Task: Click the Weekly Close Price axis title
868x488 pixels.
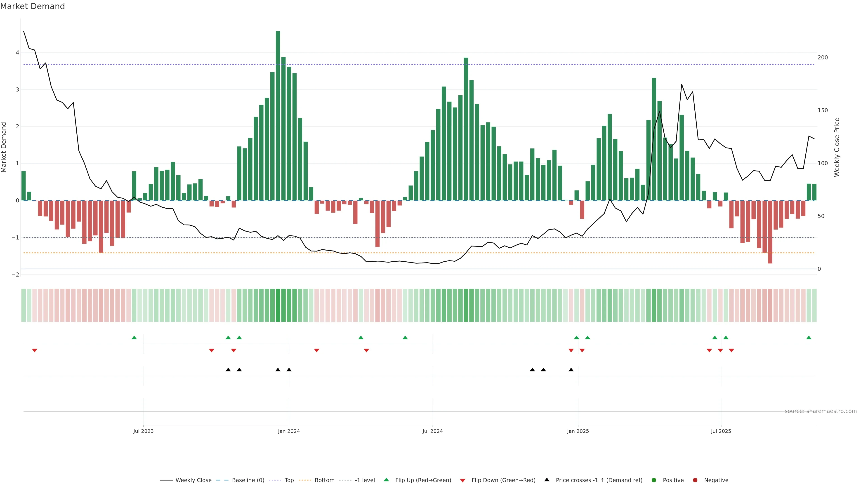Action: (837, 147)
